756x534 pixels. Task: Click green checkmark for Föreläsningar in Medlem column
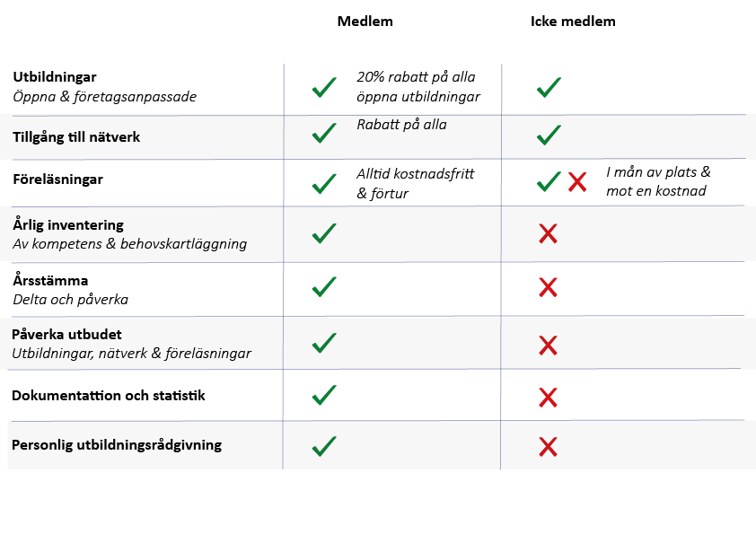pos(324,184)
